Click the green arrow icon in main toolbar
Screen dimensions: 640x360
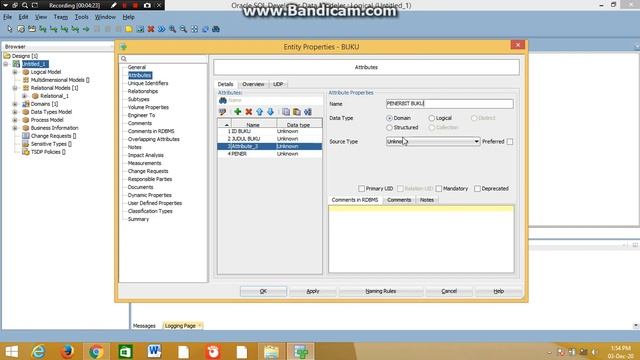tap(86, 29)
